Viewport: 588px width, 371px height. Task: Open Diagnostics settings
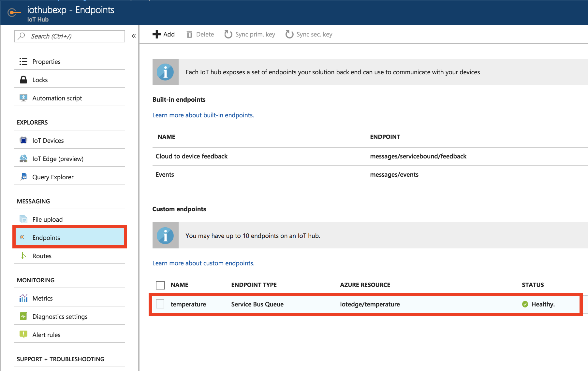click(70, 317)
